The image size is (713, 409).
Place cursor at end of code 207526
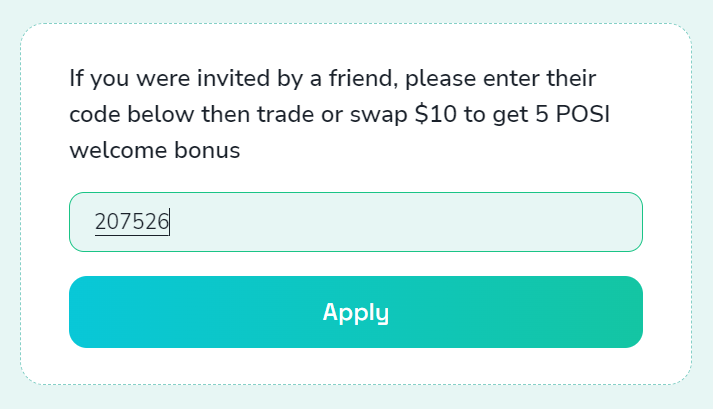pyautogui.click(x=170, y=222)
